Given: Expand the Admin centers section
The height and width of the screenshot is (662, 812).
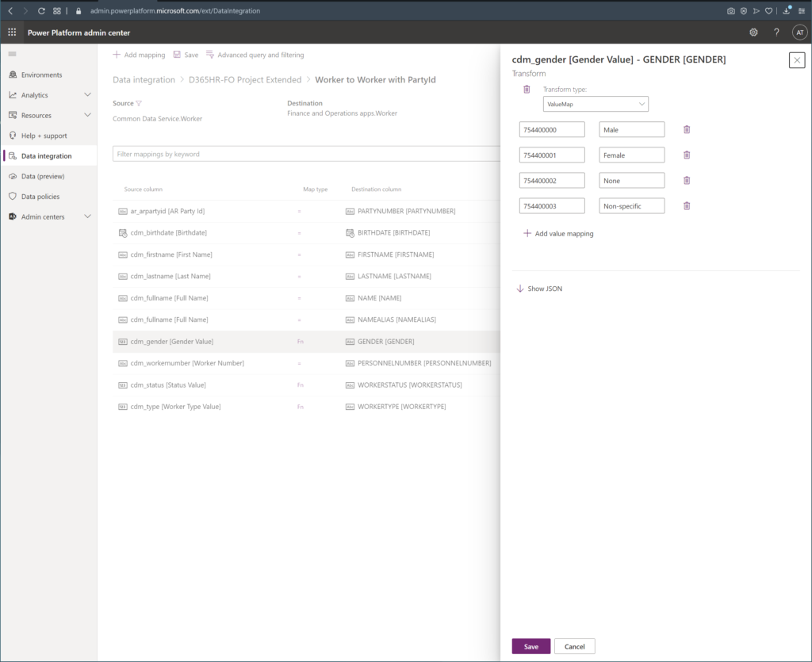Looking at the screenshot, I should 87,216.
